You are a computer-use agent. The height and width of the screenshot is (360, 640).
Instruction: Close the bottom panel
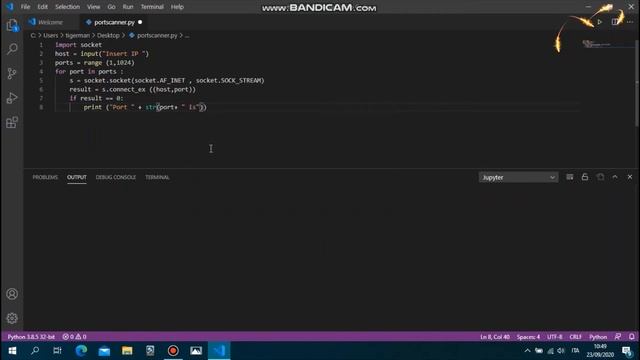[630, 177]
